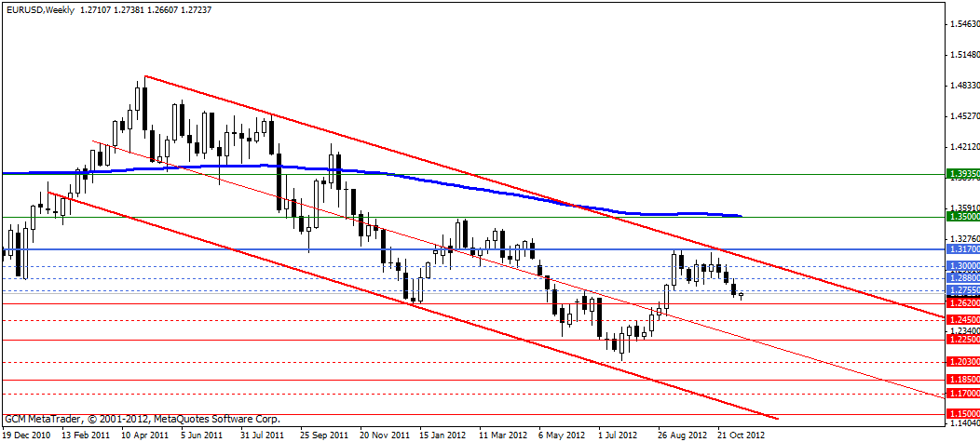Screen dimensions: 980x442
Task: Click the red 1.1850 price level label
Action: (964, 379)
